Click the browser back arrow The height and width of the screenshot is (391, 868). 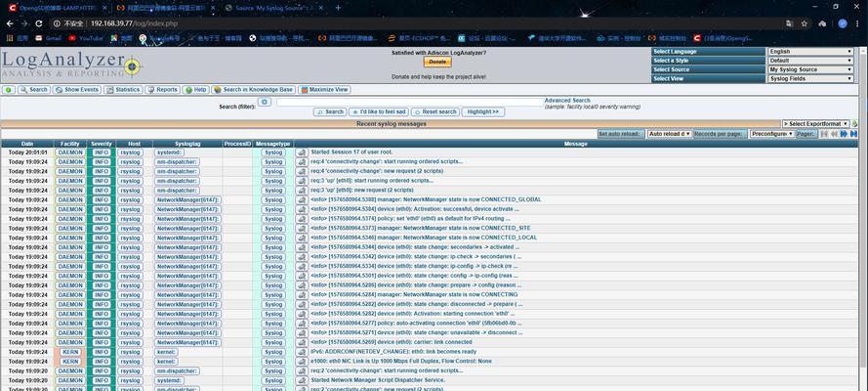point(10,23)
